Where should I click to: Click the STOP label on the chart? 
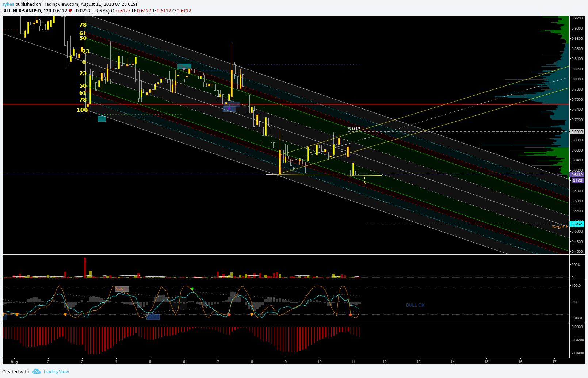[x=354, y=129]
